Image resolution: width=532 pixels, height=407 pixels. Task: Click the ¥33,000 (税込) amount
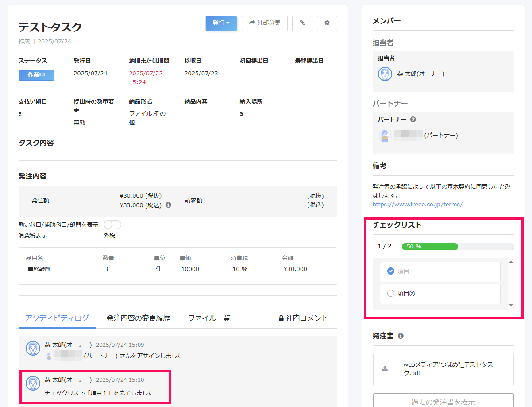pos(140,205)
